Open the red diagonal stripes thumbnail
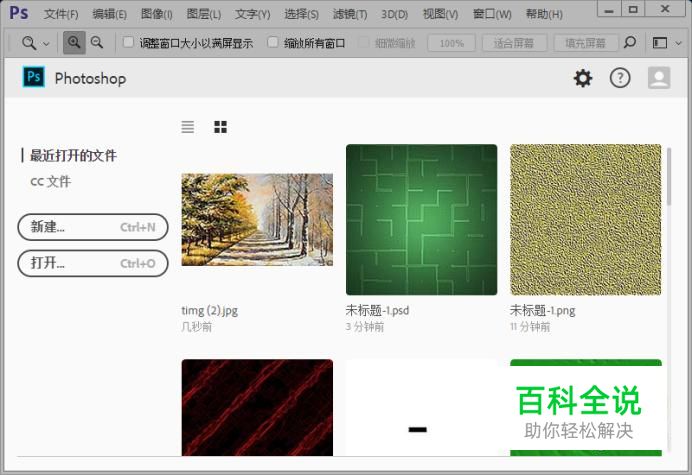692x475 pixels. 257,407
